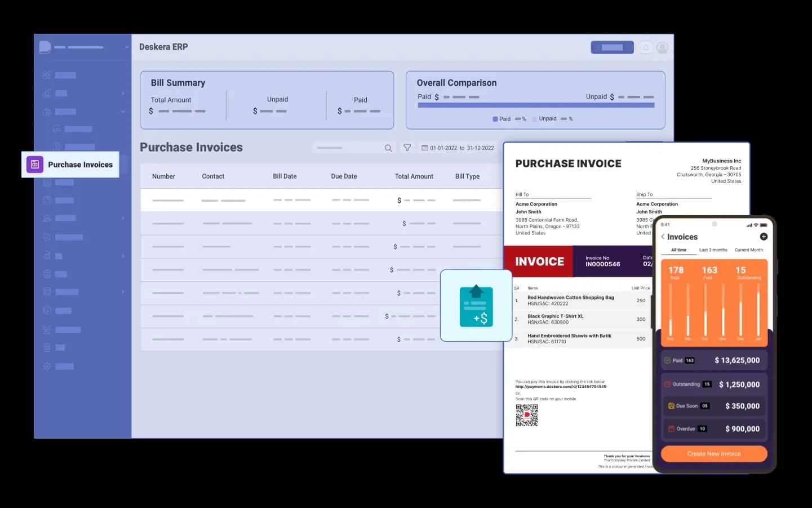The height and width of the screenshot is (508, 812).
Task: Open the funnel filter icon
Action: point(407,148)
